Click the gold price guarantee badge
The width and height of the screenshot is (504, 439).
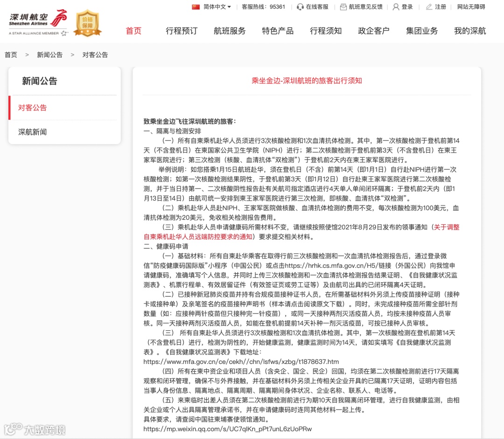click(x=87, y=23)
